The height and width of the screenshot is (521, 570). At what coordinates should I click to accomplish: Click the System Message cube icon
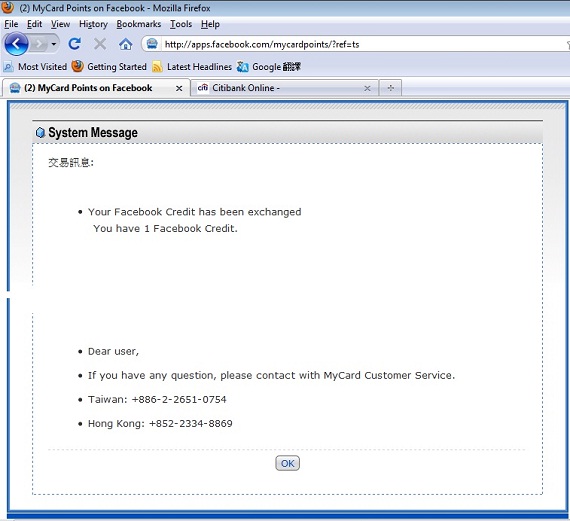(x=40, y=133)
